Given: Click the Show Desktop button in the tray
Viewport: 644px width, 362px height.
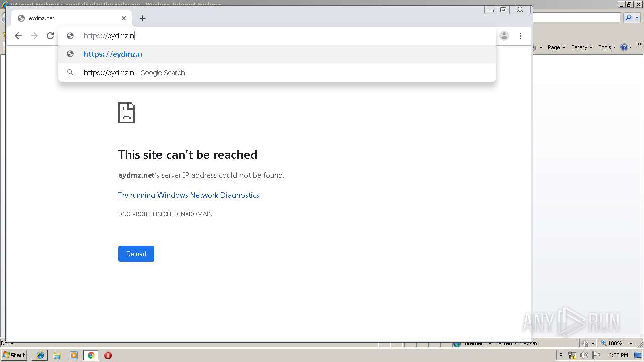Looking at the screenshot, I should point(639,355).
